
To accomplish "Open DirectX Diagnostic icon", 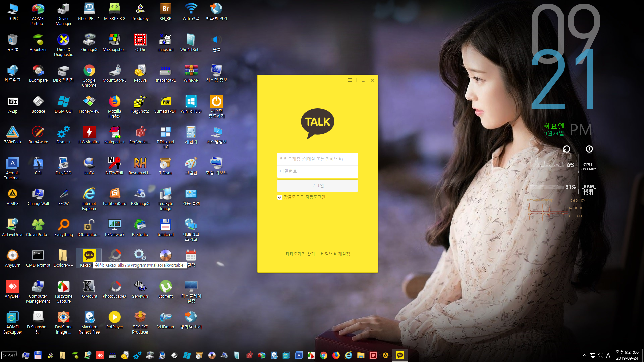I will (x=63, y=45).
